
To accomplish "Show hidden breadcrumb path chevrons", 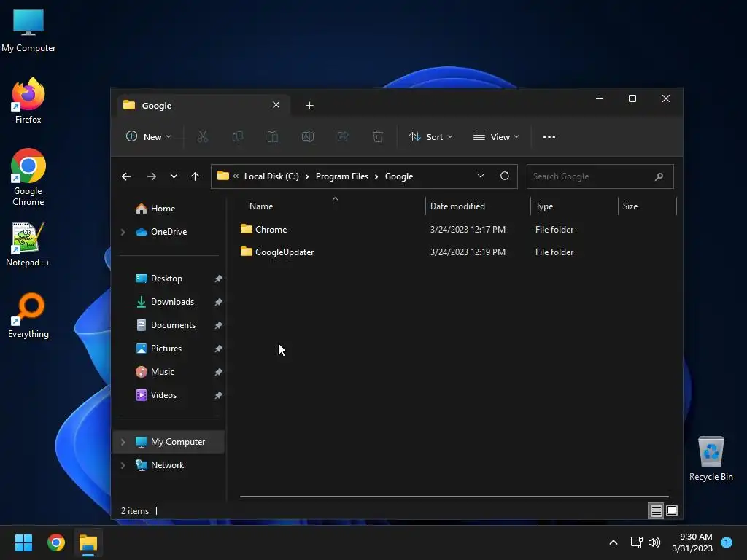I will (236, 176).
